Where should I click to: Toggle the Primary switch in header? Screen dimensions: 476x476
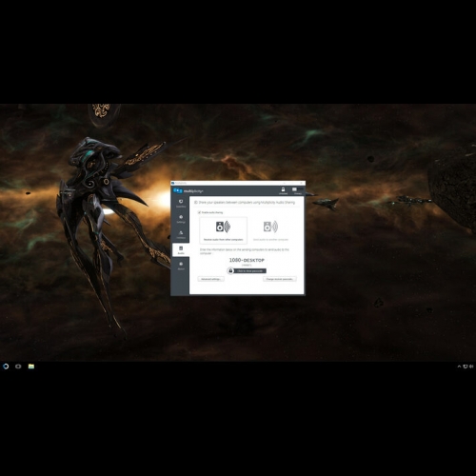click(297, 190)
